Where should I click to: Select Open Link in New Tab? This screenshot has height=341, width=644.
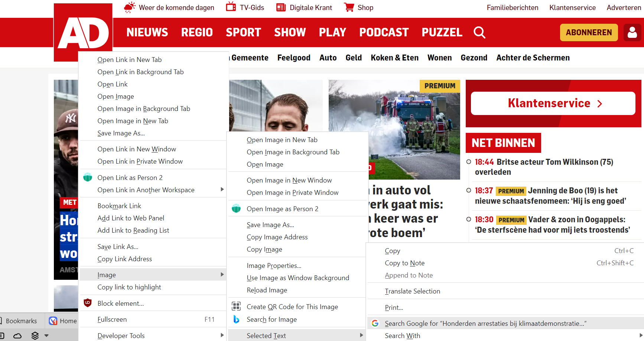153,59
